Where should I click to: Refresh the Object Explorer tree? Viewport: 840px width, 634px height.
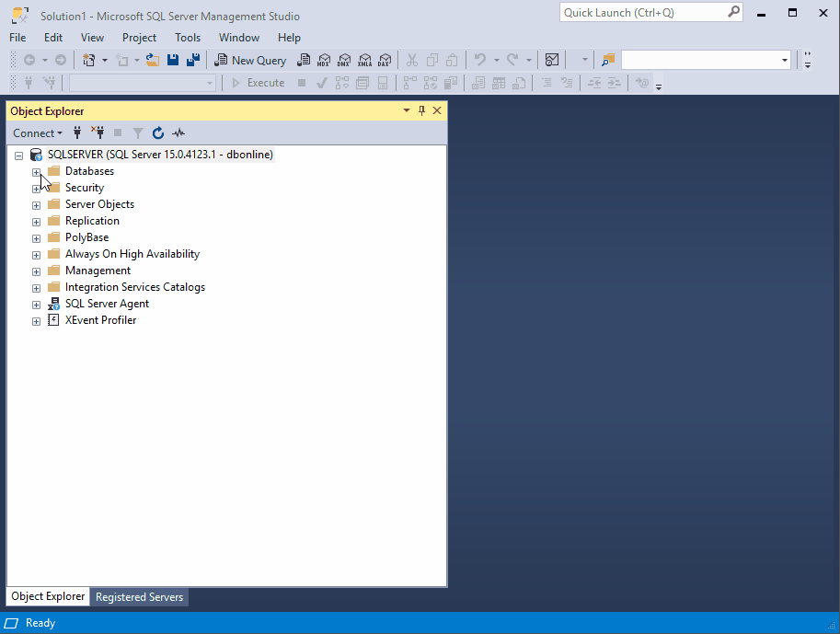pos(157,133)
